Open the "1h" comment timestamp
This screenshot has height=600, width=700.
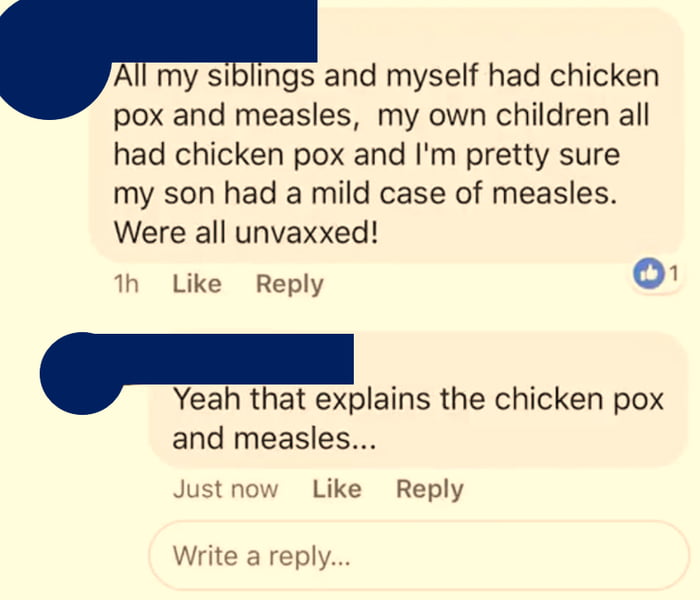click(x=125, y=284)
